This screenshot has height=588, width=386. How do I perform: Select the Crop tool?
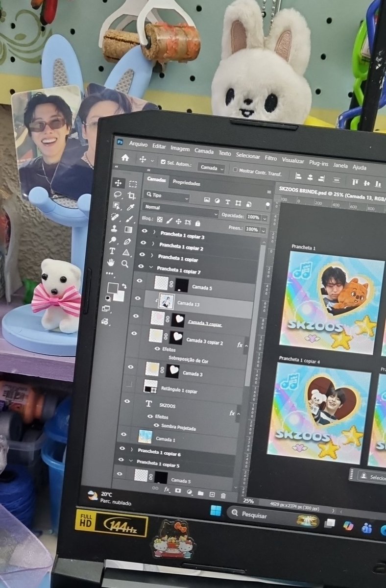[x=131, y=196]
